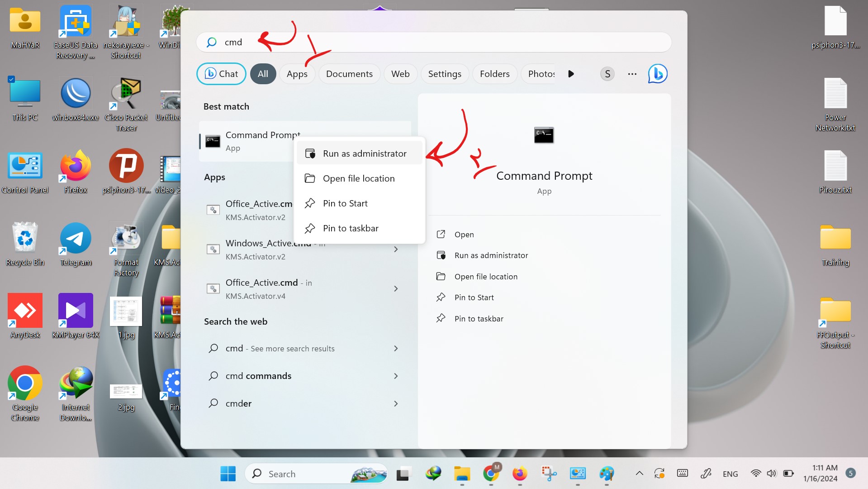
Task: Launch AnyDesk from desktop
Action: 25,316
